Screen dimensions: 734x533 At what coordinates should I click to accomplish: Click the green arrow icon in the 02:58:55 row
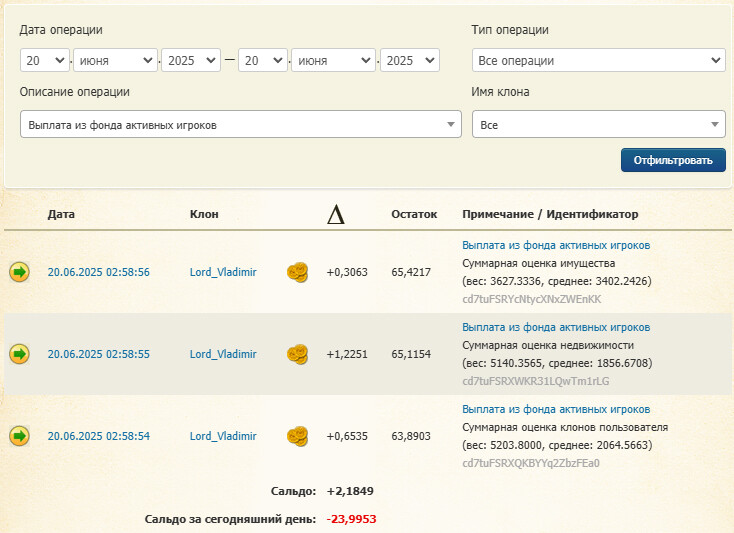click(19, 354)
